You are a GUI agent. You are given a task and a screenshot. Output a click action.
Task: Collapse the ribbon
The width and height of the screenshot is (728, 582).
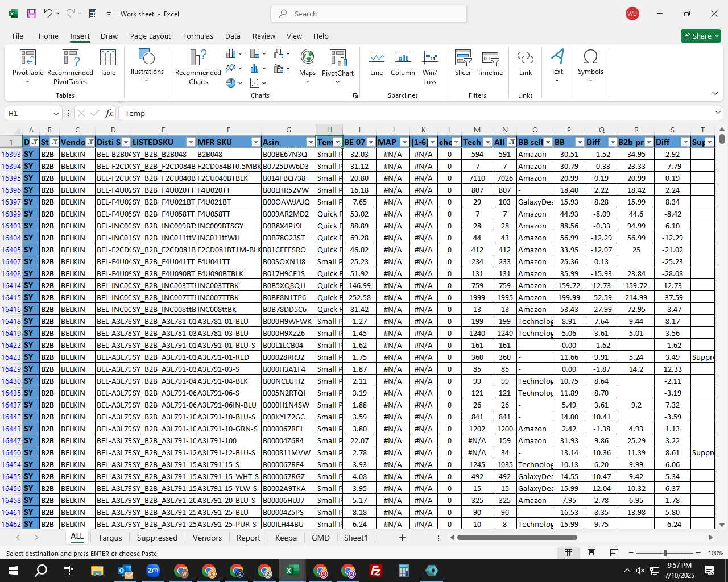pyautogui.click(x=715, y=93)
